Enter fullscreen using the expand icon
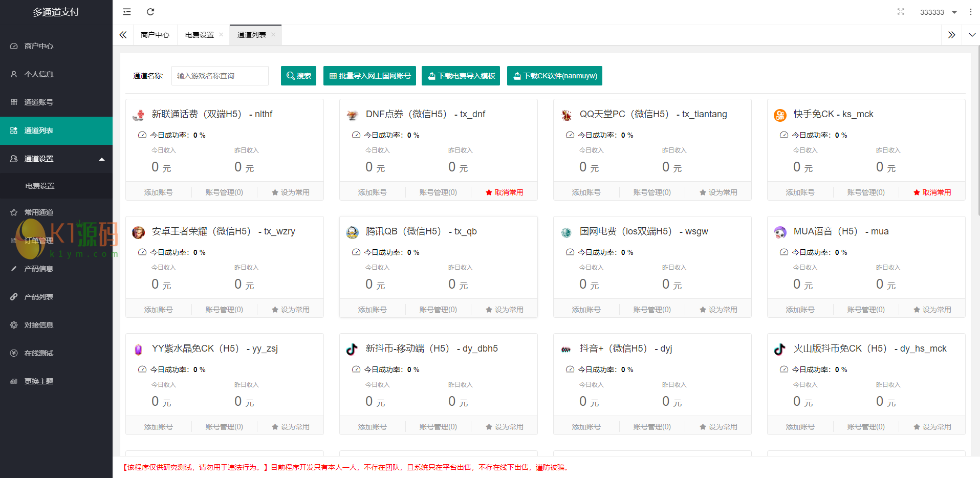Screen dimensions: 980x478 (901, 12)
